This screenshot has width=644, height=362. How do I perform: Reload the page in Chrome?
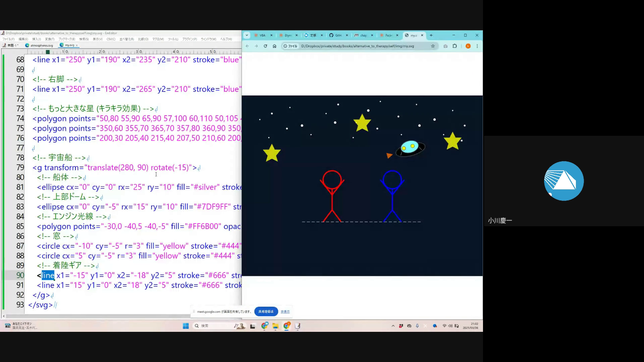point(265,46)
